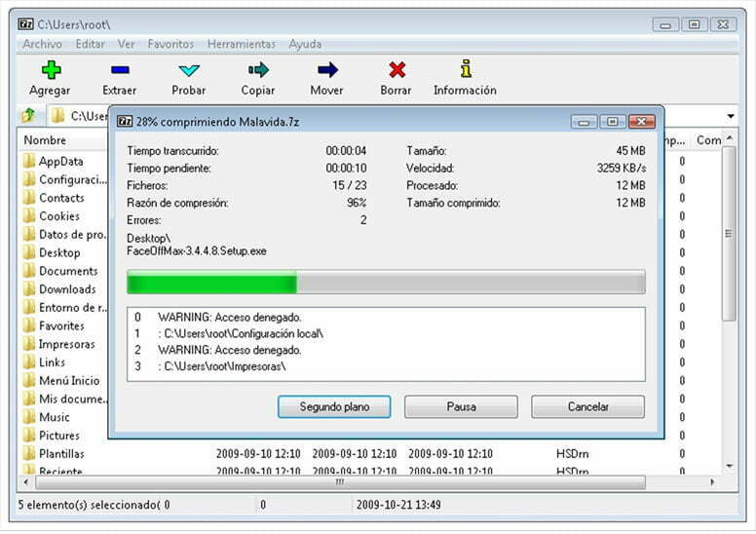Click the horizontal scrollbar thumb

340,482
